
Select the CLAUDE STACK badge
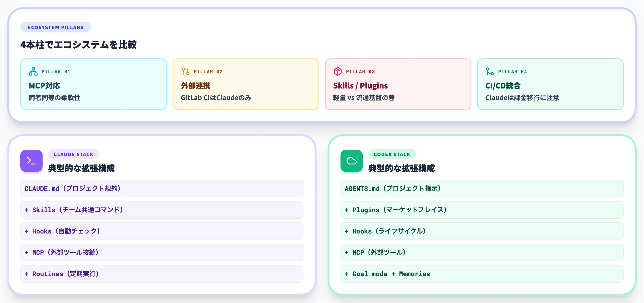click(74, 154)
